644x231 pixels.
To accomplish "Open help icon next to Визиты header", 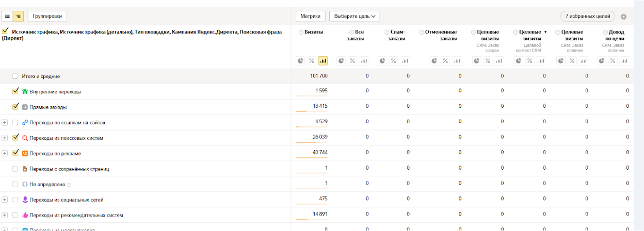I will (x=301, y=32).
